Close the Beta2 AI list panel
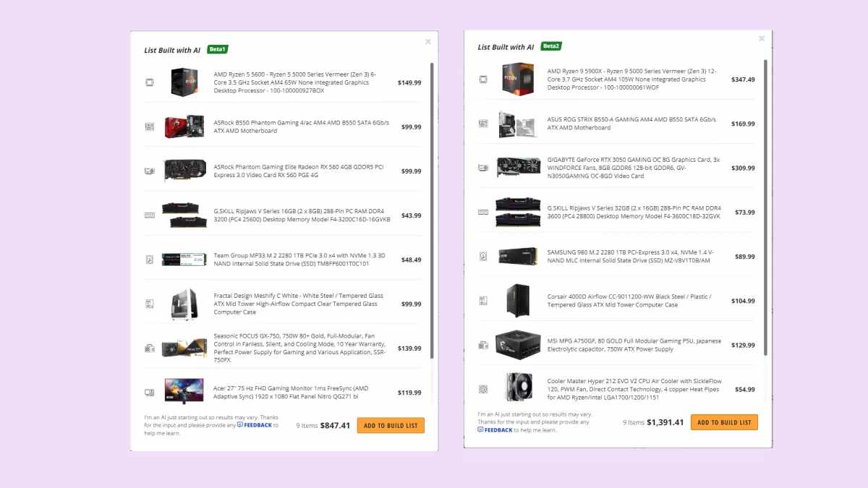 tap(762, 38)
